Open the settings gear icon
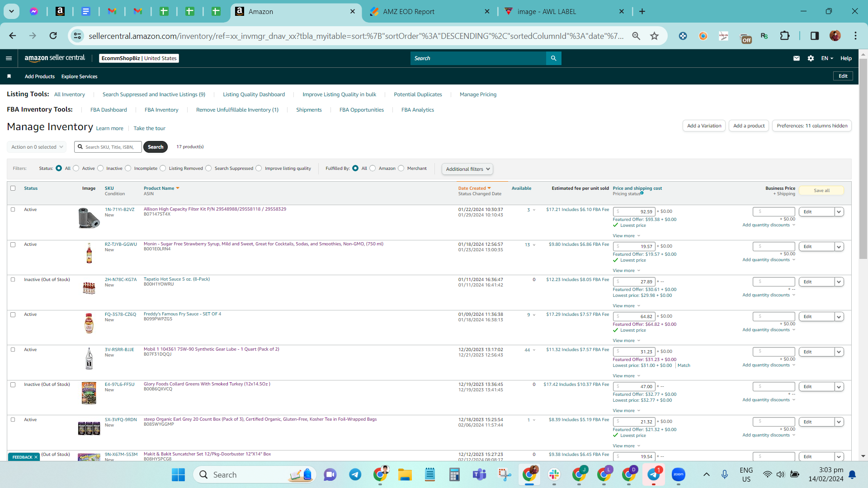 click(811, 58)
